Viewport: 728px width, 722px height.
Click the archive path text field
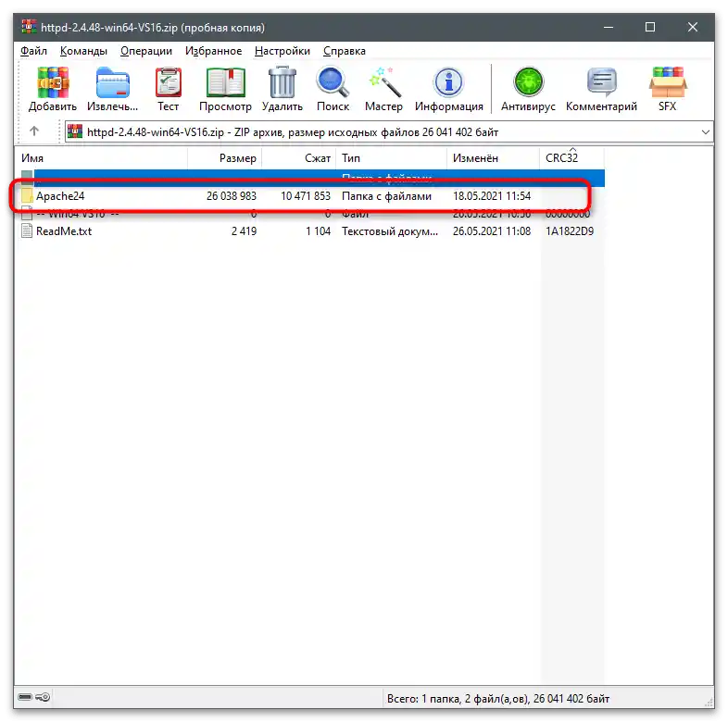389,132
